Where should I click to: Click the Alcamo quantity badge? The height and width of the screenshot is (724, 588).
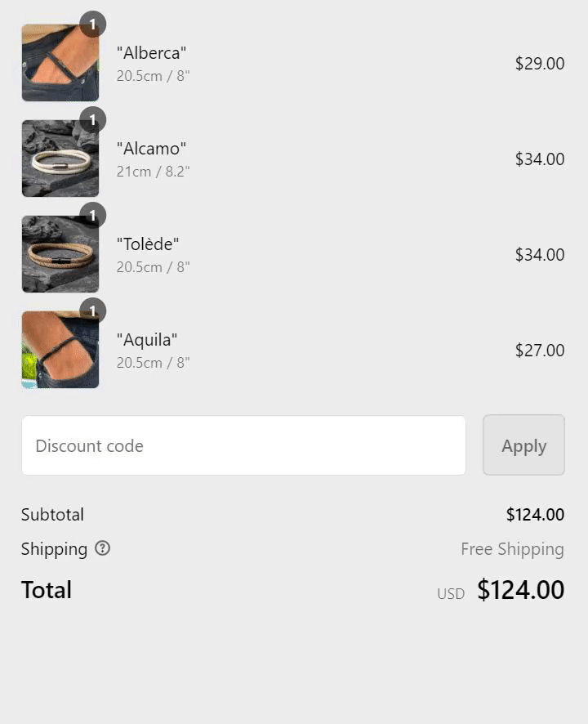93,120
